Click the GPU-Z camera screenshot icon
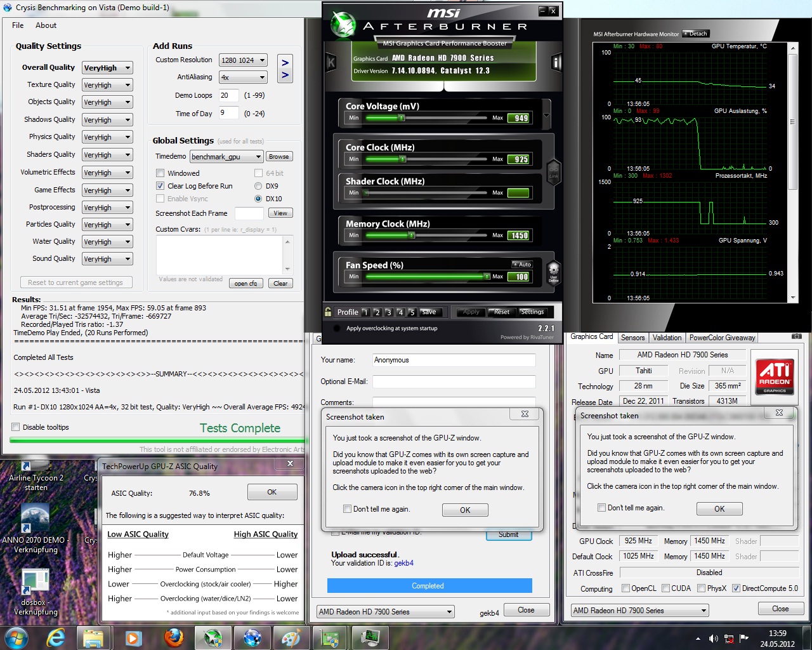The width and height of the screenshot is (812, 650). pos(796,336)
